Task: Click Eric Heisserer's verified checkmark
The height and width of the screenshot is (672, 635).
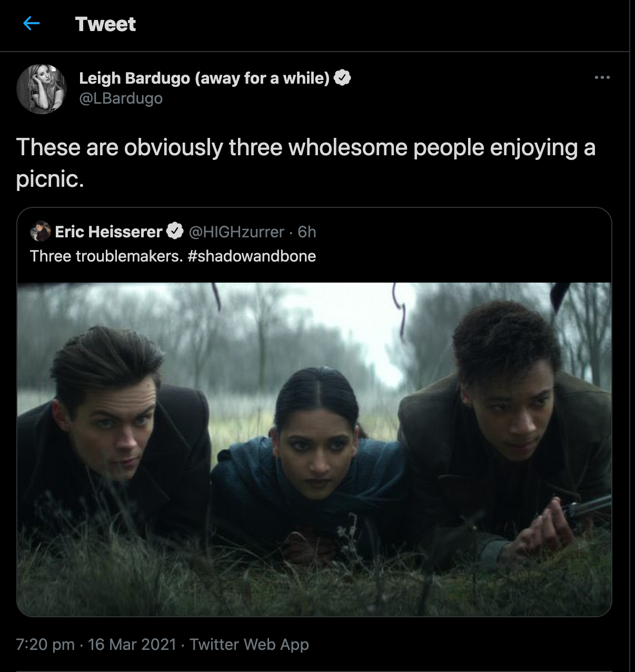Action: (x=174, y=231)
